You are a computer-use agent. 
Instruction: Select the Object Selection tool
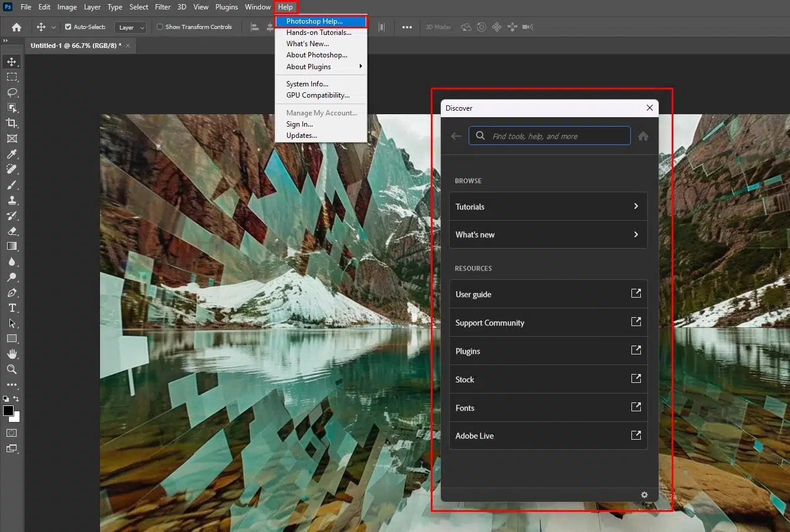pos(12,108)
